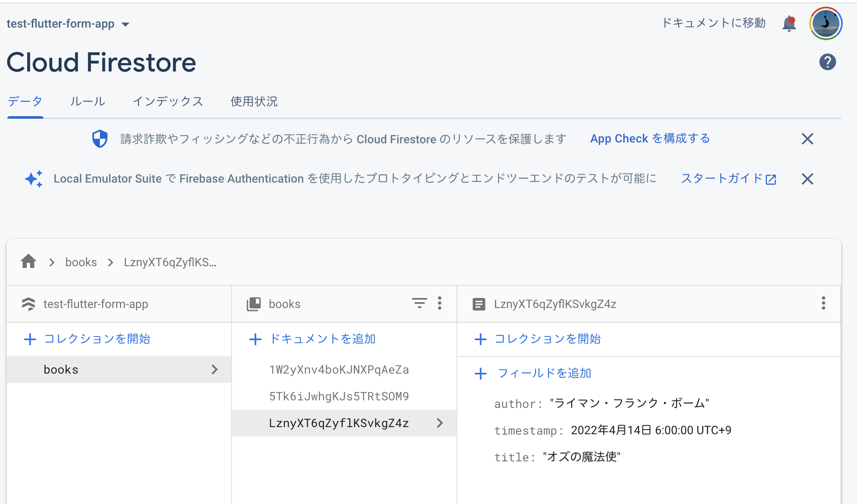Screen dimensions: 857x504
Task: Click the plus icon beside ドキュメントを追加
Action: pyautogui.click(x=255, y=339)
